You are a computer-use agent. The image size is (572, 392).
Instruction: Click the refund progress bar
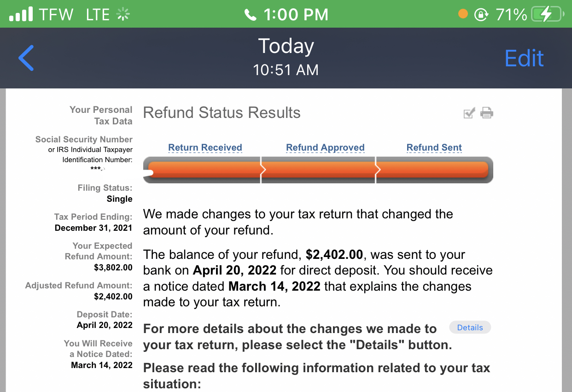tap(318, 170)
